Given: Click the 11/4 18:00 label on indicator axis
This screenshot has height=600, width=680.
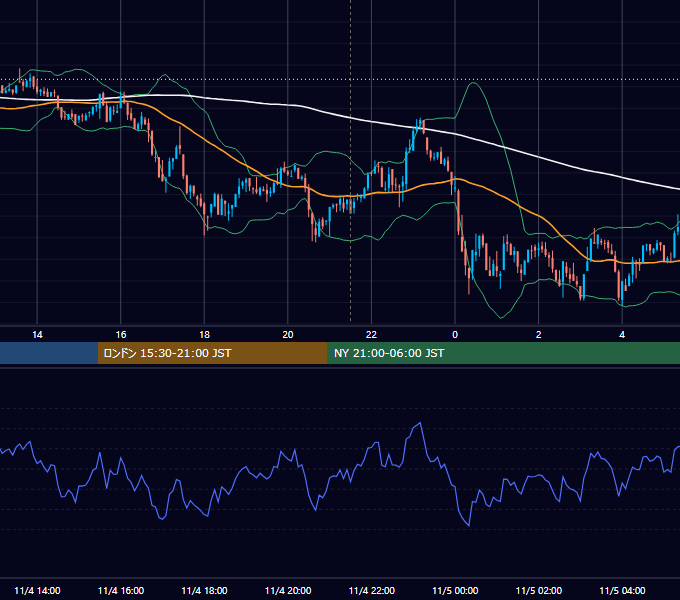Looking at the screenshot, I should coord(204,590).
